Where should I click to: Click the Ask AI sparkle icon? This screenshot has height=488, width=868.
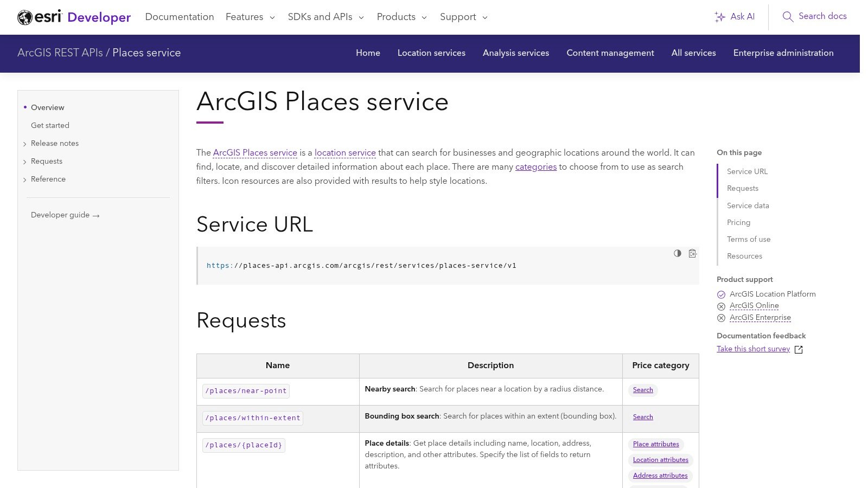720,17
